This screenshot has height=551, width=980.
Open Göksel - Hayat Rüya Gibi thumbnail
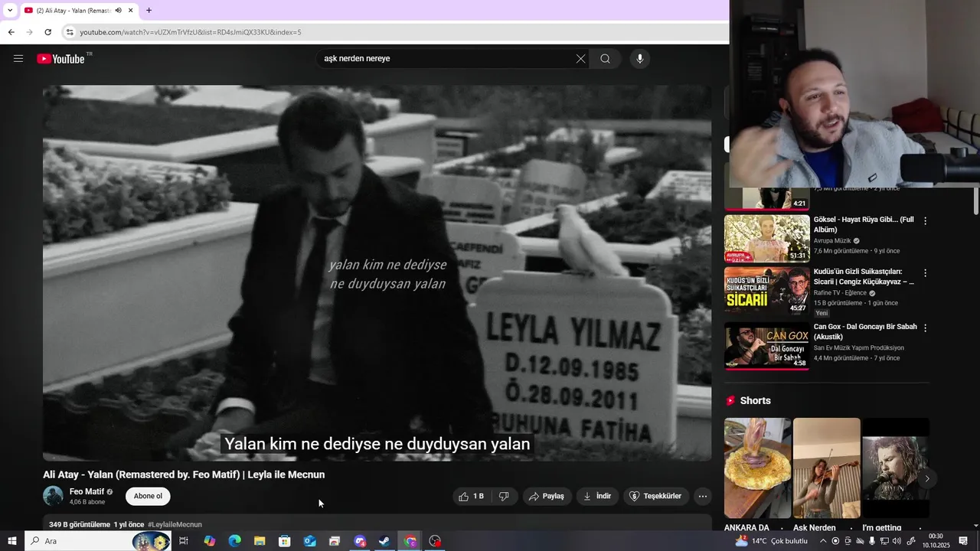pos(766,238)
